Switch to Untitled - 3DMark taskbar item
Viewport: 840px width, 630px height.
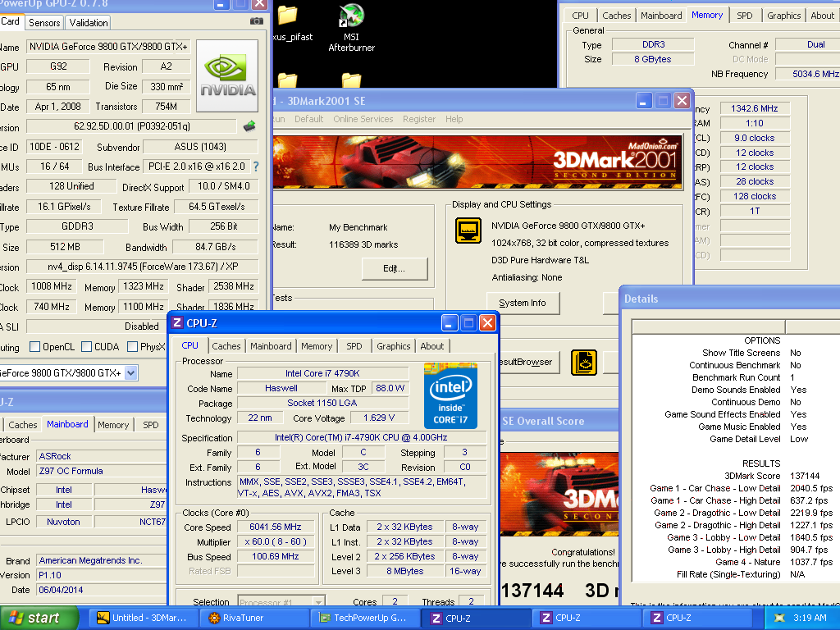click(143, 618)
